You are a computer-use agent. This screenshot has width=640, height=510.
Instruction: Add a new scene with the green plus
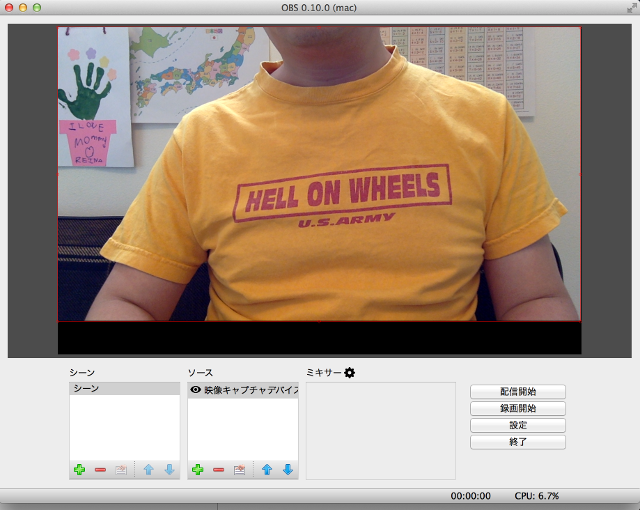click(x=80, y=470)
